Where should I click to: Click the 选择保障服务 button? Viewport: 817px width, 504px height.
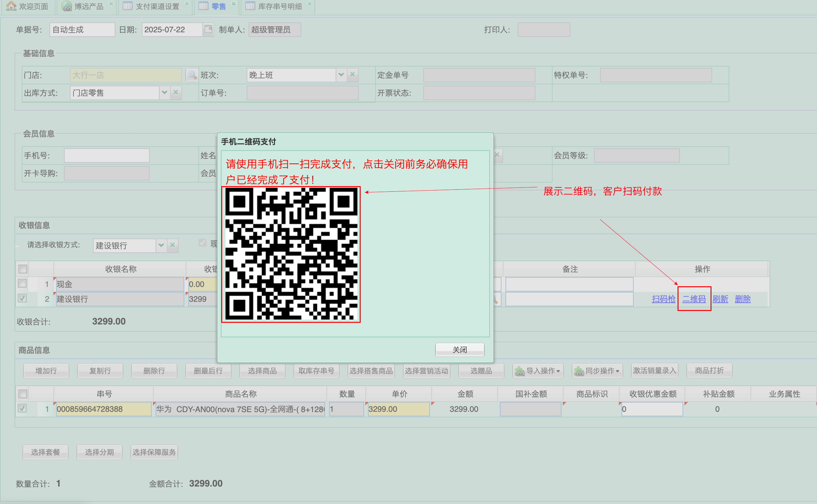[154, 452]
